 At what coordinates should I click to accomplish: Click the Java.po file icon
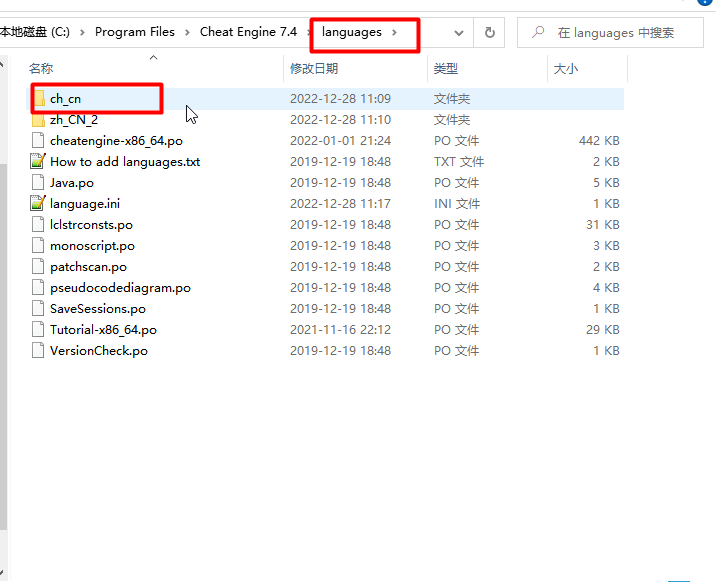38,183
